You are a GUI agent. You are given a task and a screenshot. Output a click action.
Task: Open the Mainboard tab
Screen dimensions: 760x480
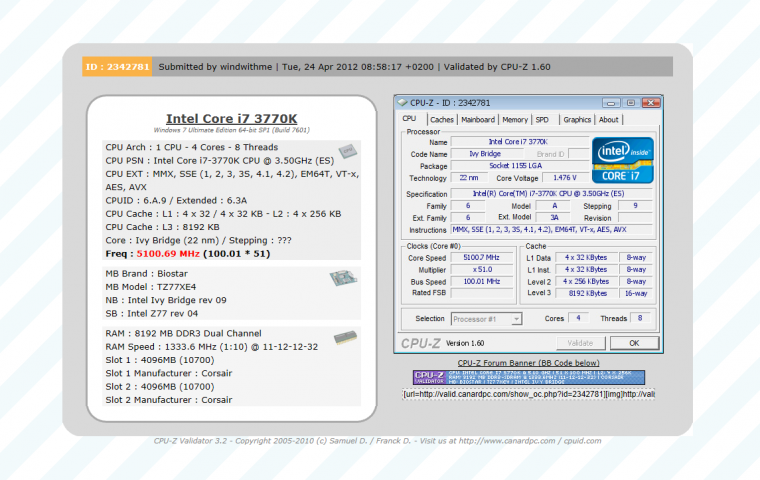click(x=478, y=119)
